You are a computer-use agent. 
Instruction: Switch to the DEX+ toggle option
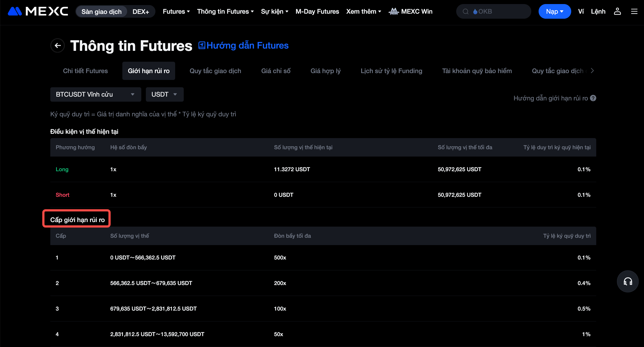click(x=141, y=11)
